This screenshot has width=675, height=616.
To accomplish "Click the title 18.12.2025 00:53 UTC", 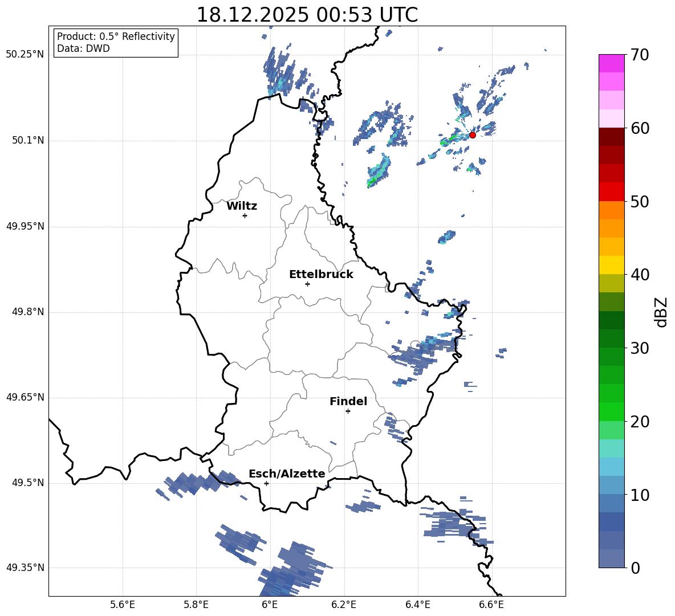I will coord(307,15).
